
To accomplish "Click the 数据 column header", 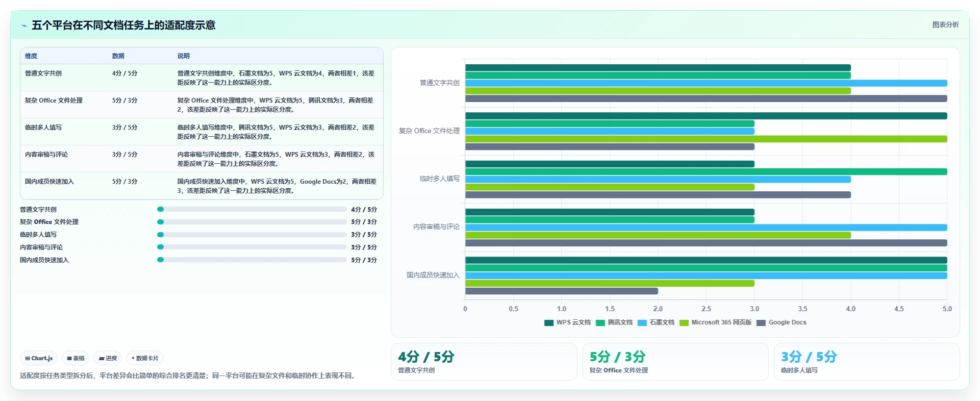I will (118, 56).
